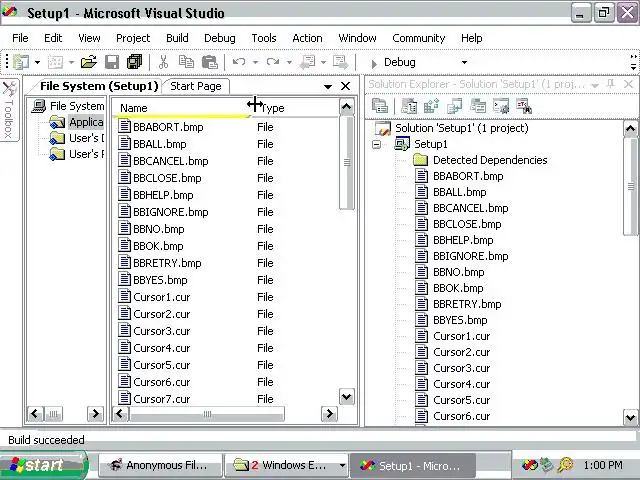Switch to Anonymous Fil... taskbar window

point(160,465)
